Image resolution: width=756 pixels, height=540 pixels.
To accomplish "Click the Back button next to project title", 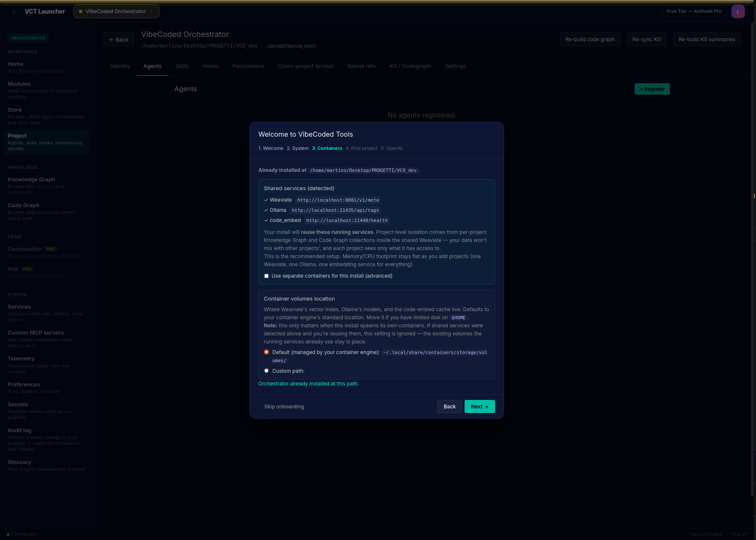I will coord(119,40).
